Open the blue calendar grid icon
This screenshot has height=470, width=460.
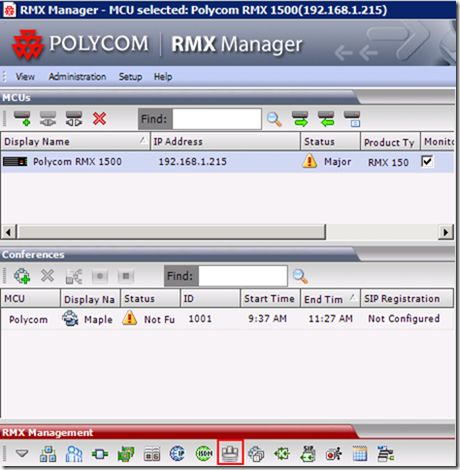point(360,454)
